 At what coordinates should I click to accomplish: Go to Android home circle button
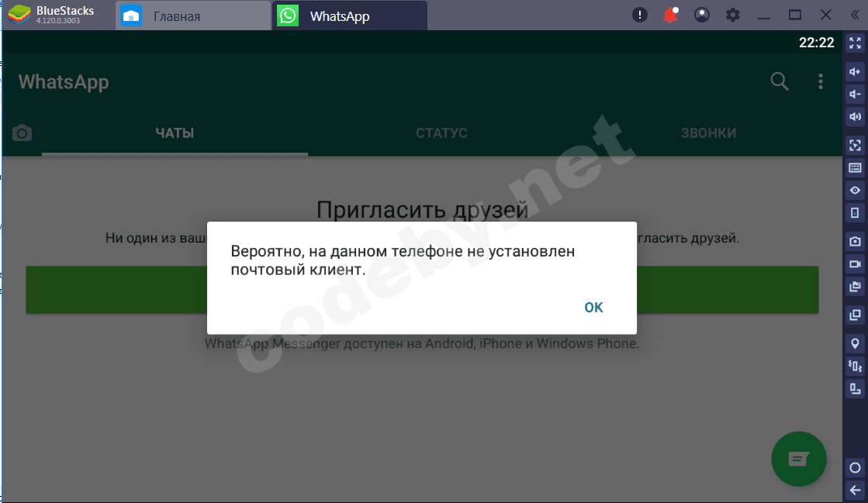(x=856, y=467)
